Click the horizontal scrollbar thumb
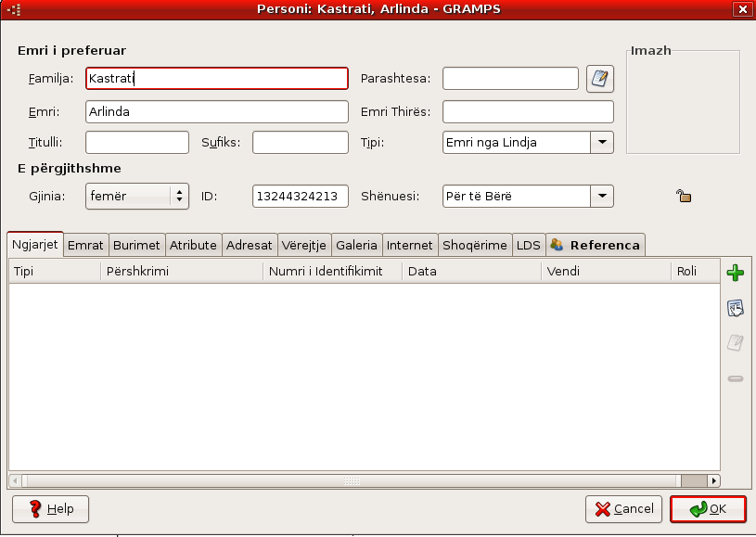Image resolution: width=756 pixels, height=537 pixels. click(352, 481)
